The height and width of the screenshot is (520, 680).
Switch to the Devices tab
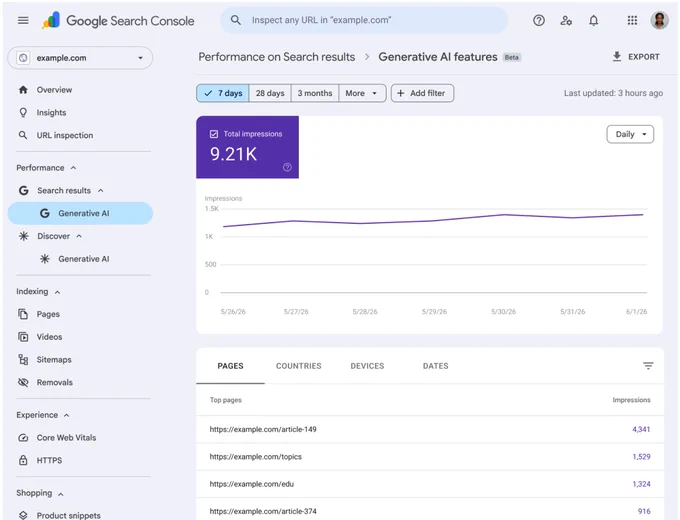pos(367,366)
